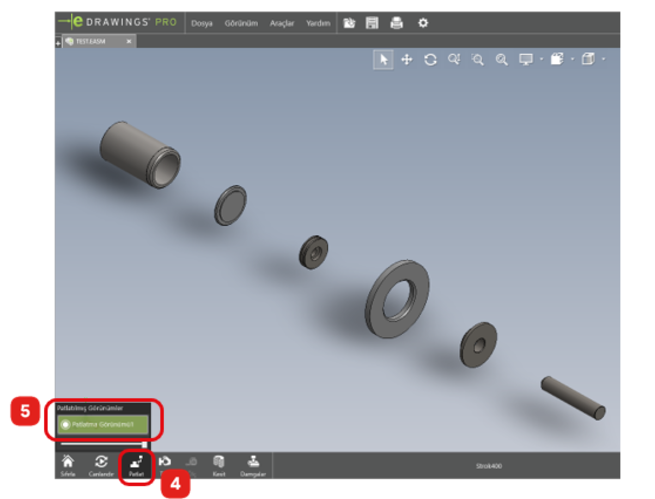
Task: Activate the Rotate view tool
Action: click(430, 59)
